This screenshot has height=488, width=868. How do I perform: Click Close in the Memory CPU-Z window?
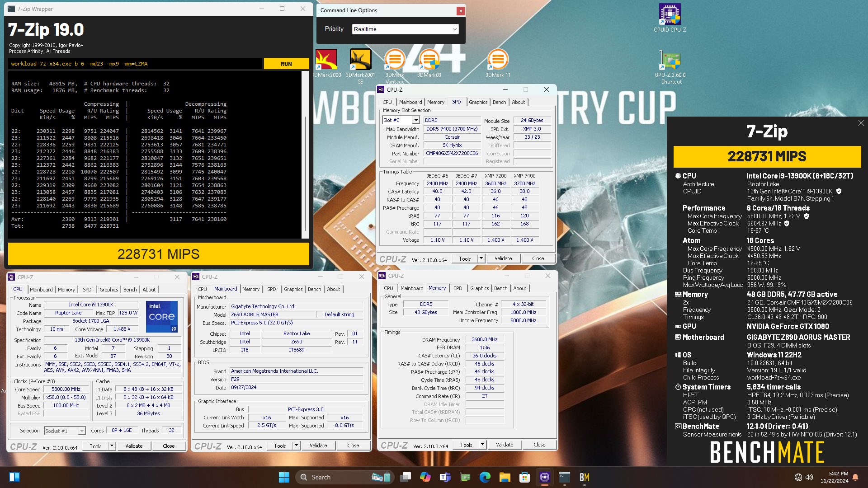tap(539, 445)
